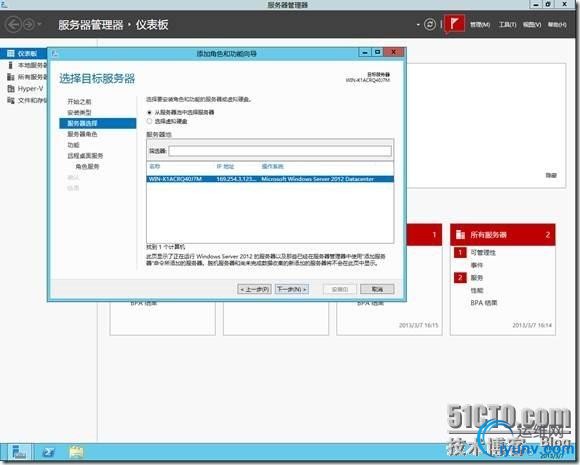This screenshot has height=465, width=580.
Task: Go to the 服务器选择 wizard step
Action: coord(98,123)
